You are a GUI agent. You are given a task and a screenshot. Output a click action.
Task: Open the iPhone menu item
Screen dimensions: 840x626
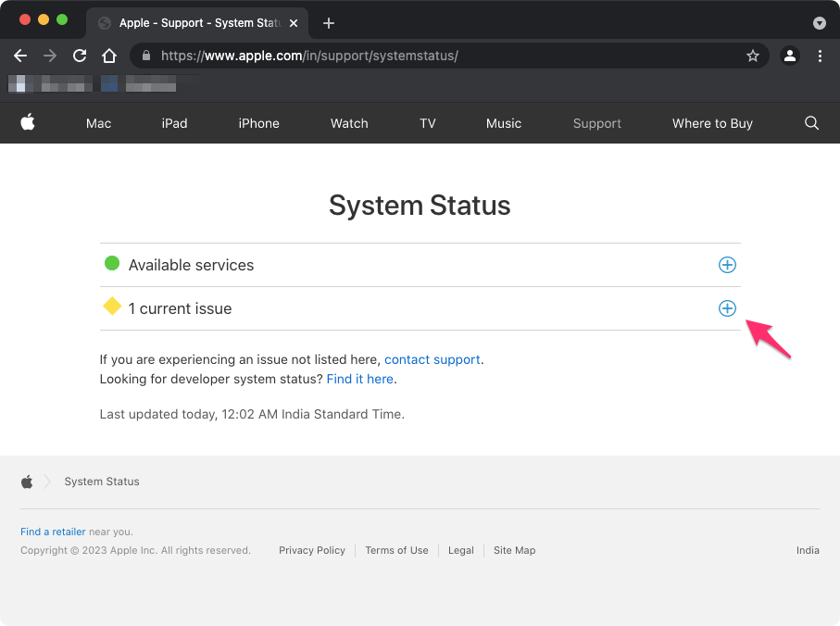click(x=258, y=123)
